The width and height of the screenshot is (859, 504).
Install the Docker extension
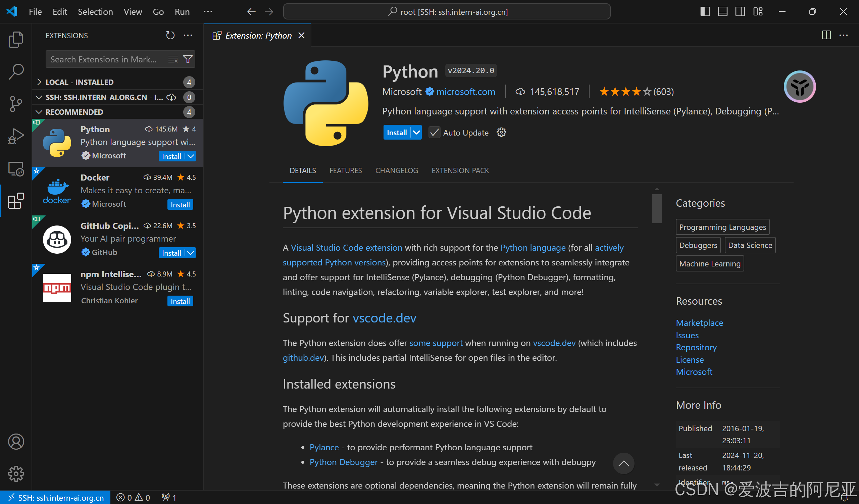[180, 204]
